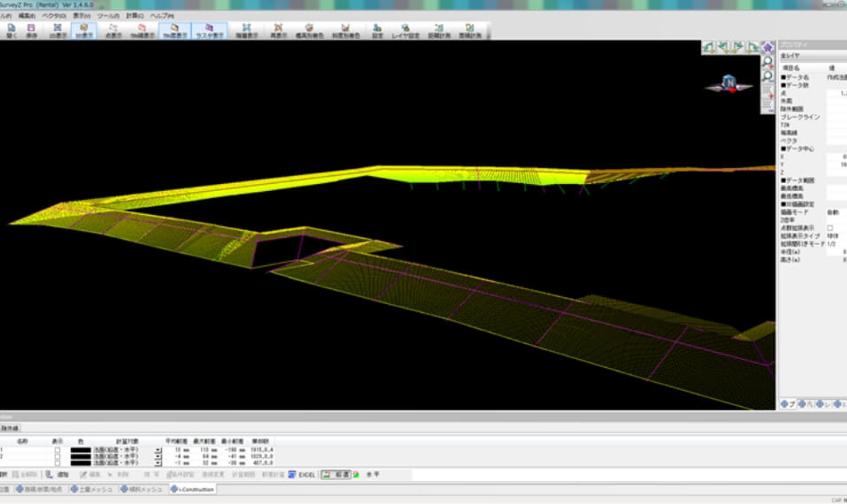
Task: Enable 表示 checkbox for row 3
Action: [x=58, y=462]
